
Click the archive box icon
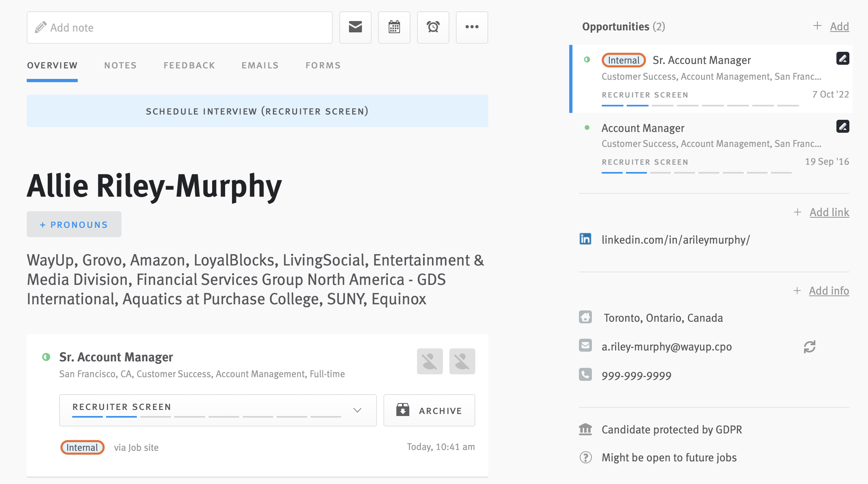pos(403,410)
